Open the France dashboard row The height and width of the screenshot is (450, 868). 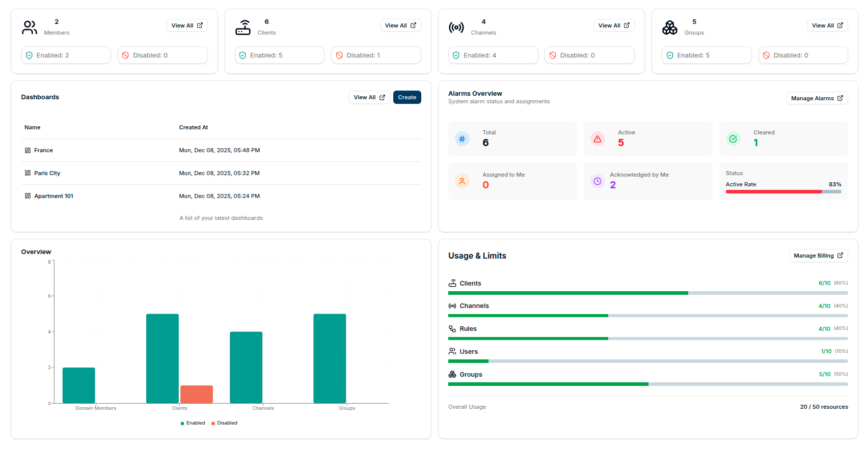pyautogui.click(x=43, y=150)
